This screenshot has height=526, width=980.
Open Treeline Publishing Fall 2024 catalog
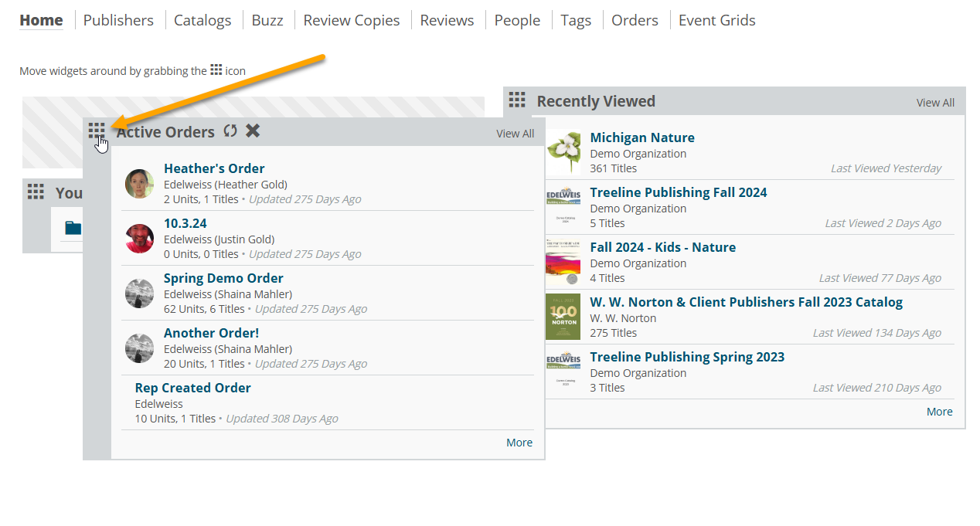pos(678,192)
